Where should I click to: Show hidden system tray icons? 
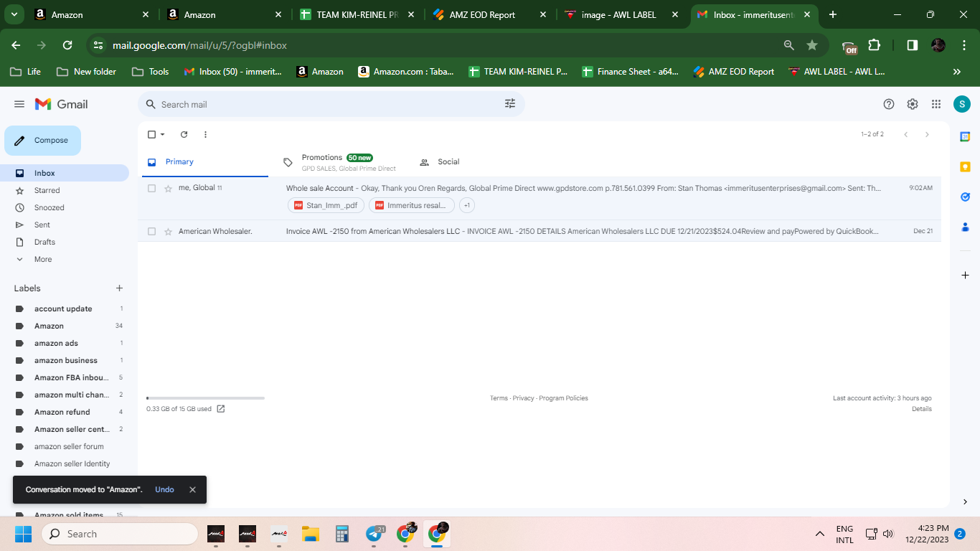point(819,534)
